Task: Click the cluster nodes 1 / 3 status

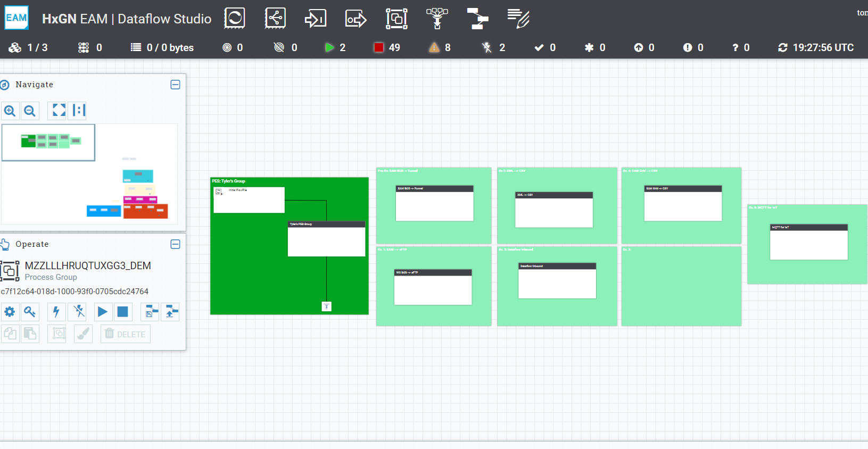Action: pyautogui.click(x=28, y=47)
